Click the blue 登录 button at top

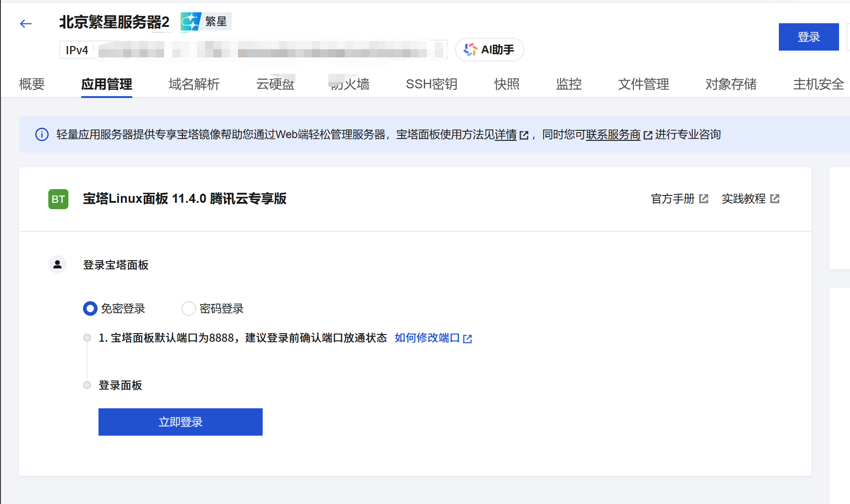(x=809, y=37)
